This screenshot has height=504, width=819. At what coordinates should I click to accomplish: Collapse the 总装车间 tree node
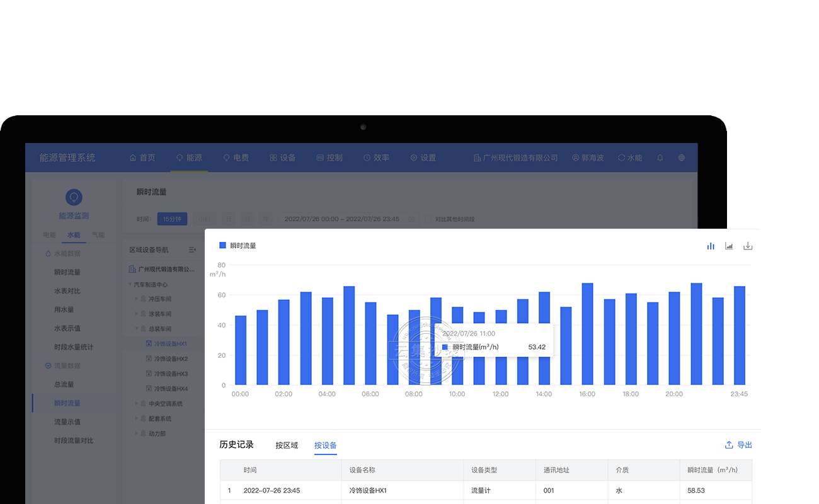(137, 329)
